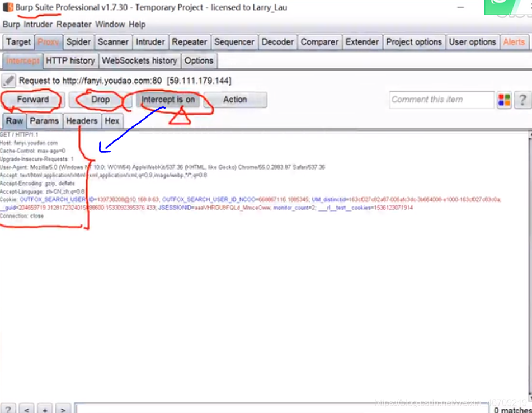Viewport: 532px width, 413px height.
Task: Click the Accept-Encoding header line
Action: [x=37, y=184]
